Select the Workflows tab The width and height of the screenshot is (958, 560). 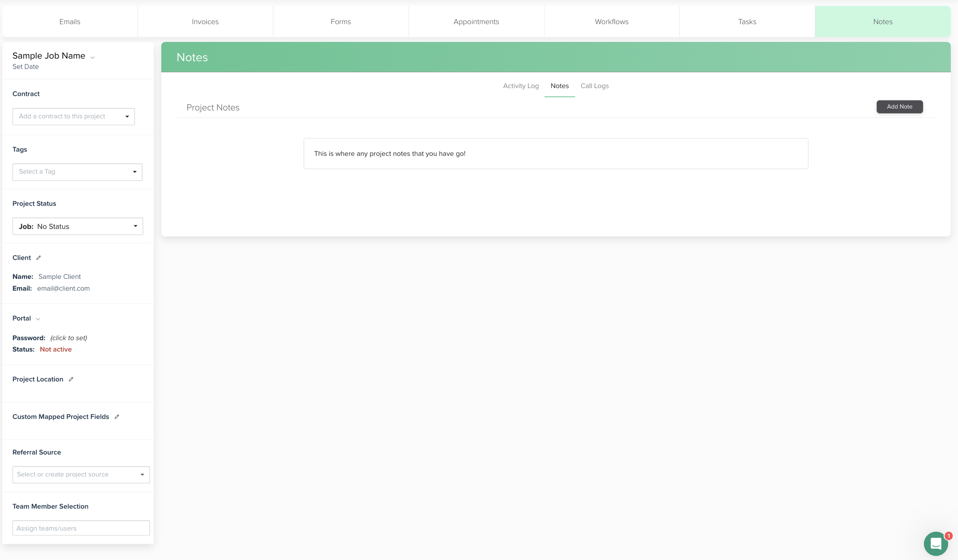point(611,22)
